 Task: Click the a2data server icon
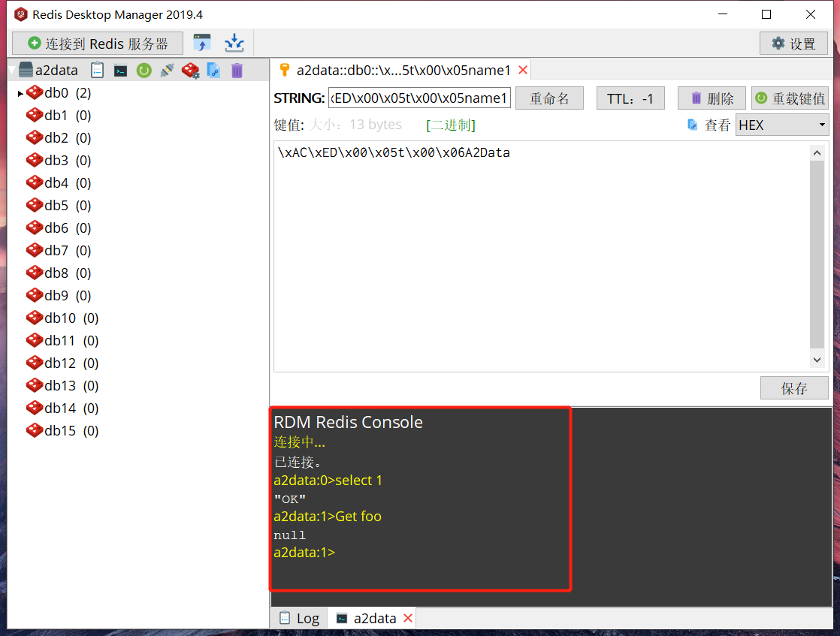[26, 70]
